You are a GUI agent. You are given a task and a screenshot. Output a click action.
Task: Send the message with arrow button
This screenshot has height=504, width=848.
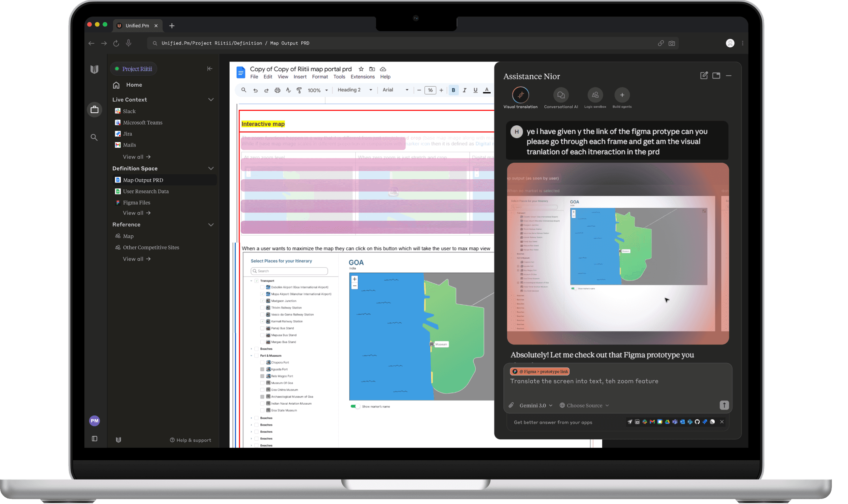click(x=724, y=405)
